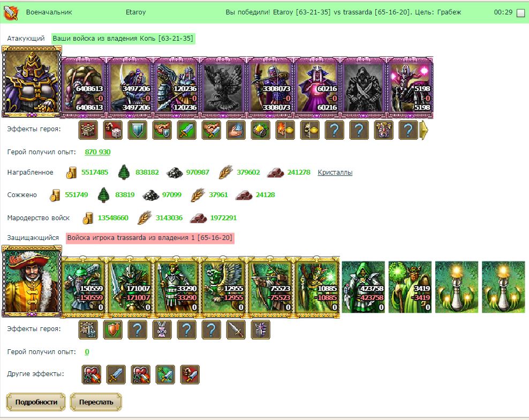Click the dagger defender hero effect icon
The height and width of the screenshot is (420, 529).
pos(236,330)
